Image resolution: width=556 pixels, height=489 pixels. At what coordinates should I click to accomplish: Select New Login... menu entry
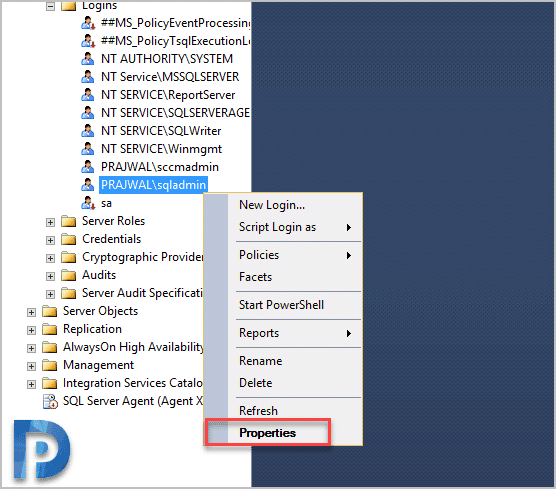[272, 205]
